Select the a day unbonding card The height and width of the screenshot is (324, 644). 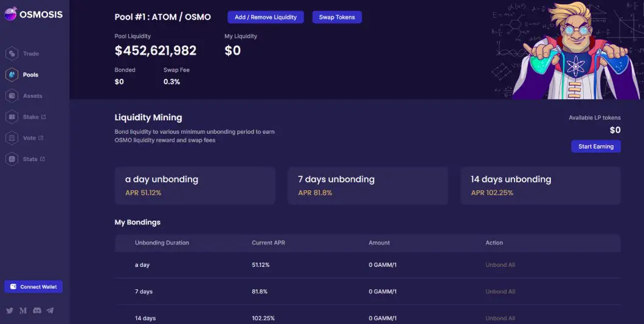195,185
